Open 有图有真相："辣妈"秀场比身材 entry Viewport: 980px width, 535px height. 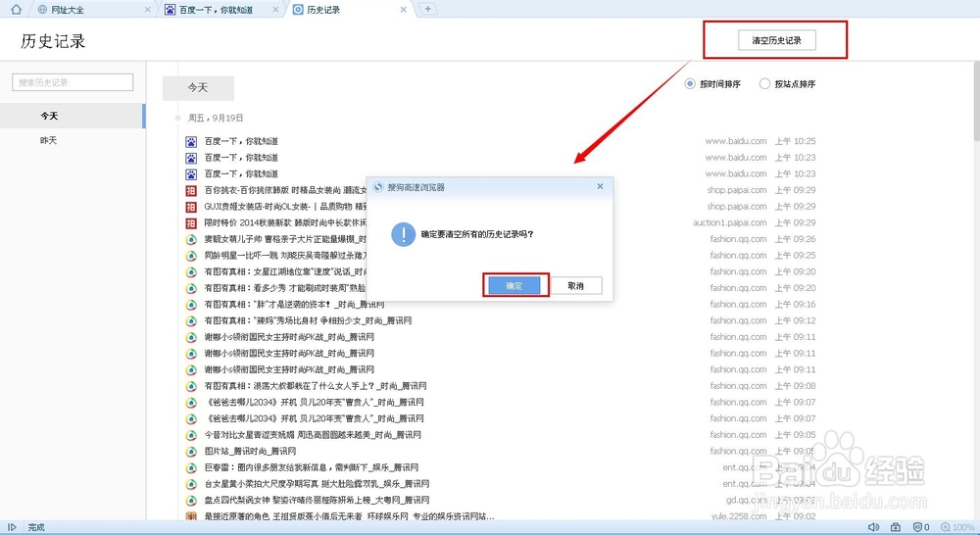tap(308, 320)
